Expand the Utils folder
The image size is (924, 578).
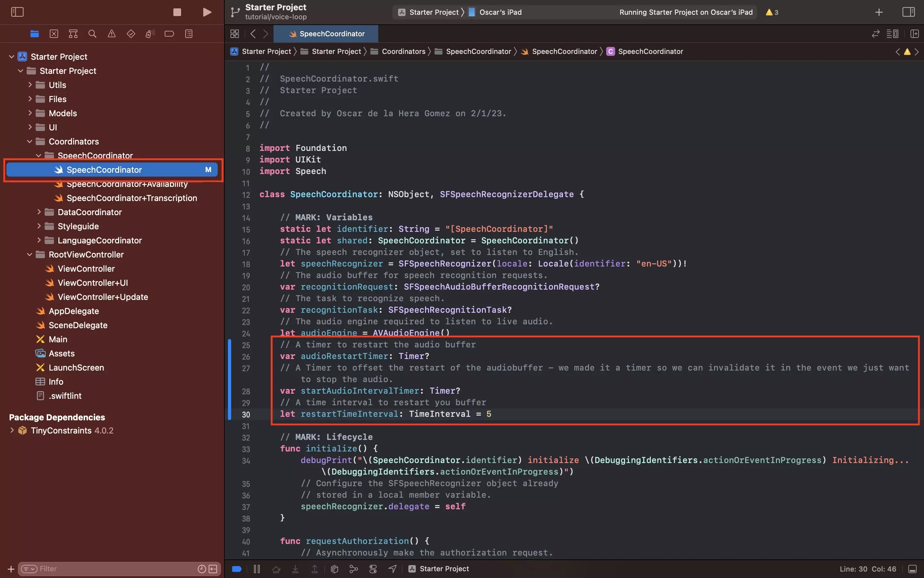coord(30,85)
